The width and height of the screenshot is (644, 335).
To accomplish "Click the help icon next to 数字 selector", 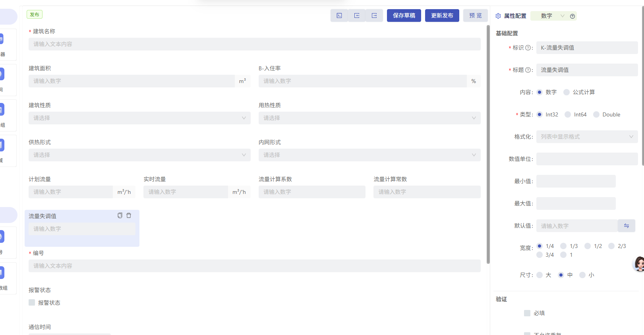I will point(572,16).
